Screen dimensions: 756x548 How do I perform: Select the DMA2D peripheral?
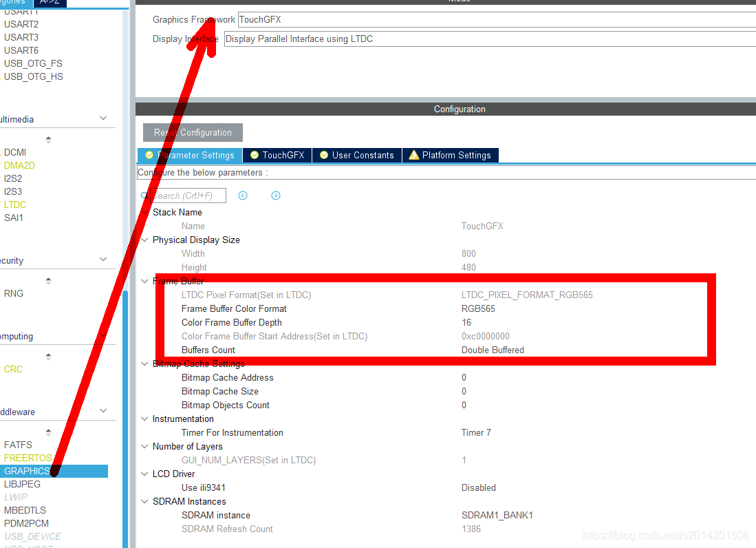pyautogui.click(x=19, y=165)
